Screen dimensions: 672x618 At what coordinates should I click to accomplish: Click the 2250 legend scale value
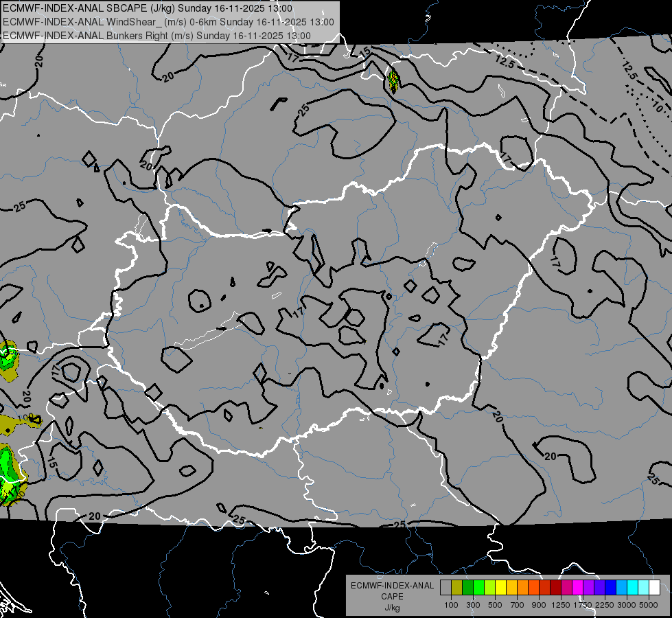(x=605, y=605)
